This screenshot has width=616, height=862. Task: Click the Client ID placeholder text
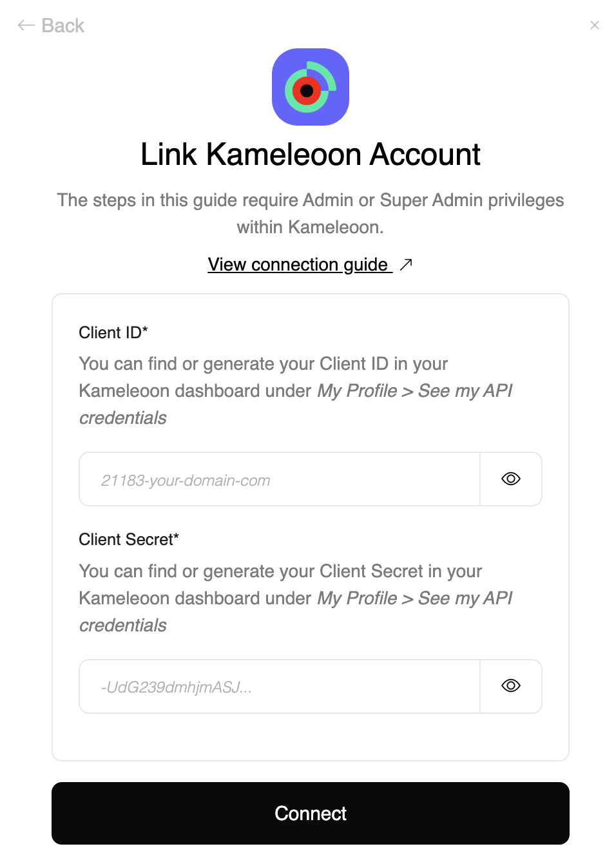pos(185,480)
